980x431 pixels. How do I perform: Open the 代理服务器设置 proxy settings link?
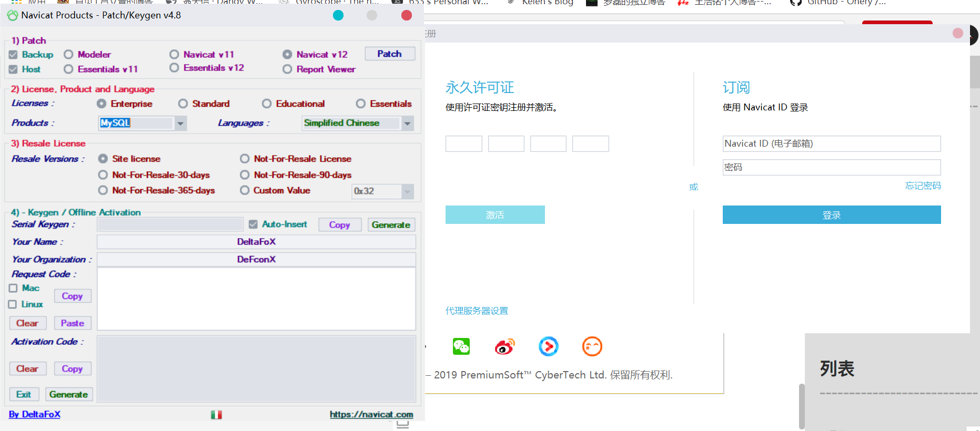[x=477, y=311]
